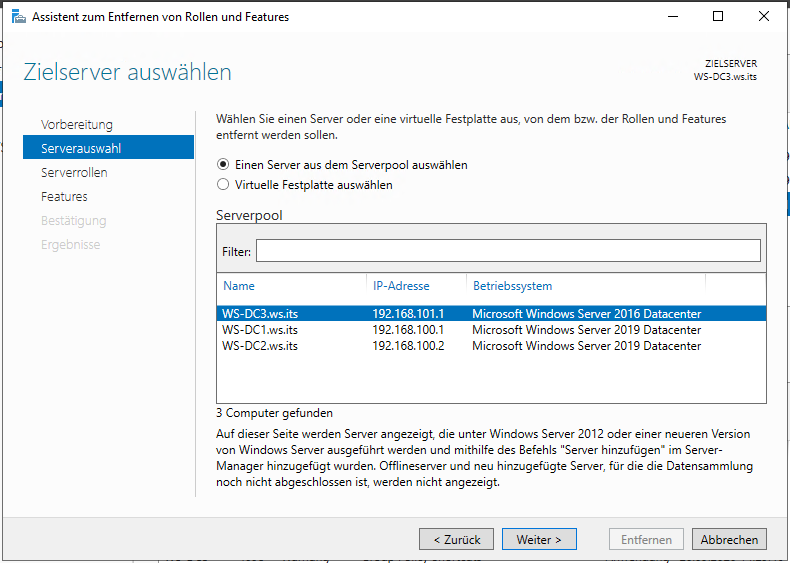Viewport: 790px width, 563px height.
Task: Select server WS-DC2.ws.its row
Action: point(491,346)
